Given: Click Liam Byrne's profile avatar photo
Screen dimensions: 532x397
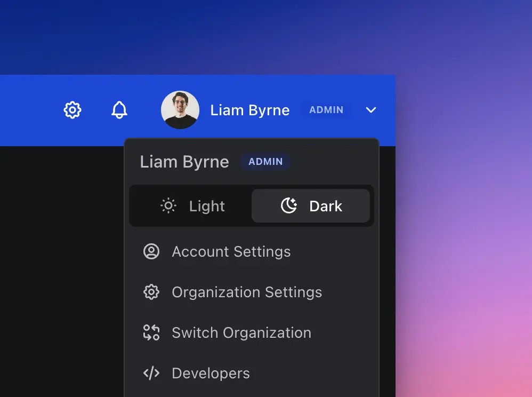Looking at the screenshot, I should click(x=180, y=110).
